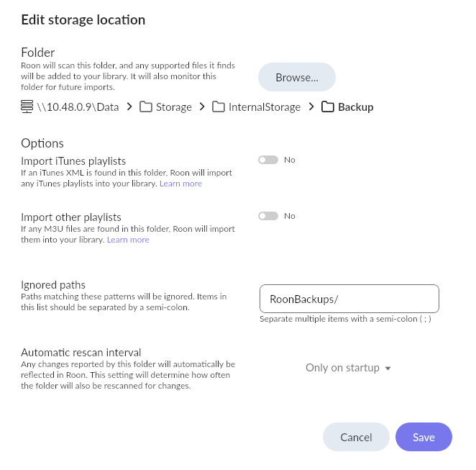Open the Automatic rescan interval dropdown
476x470 pixels.
point(348,368)
